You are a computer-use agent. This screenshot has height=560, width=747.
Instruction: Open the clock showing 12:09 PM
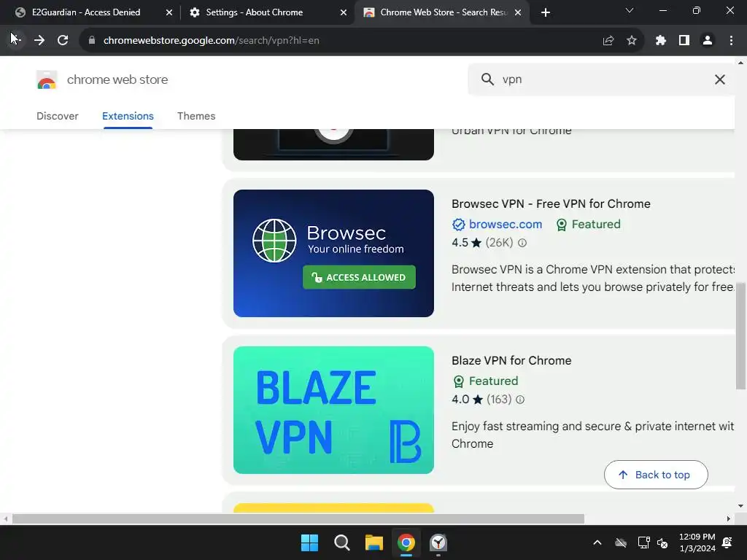pos(697,542)
